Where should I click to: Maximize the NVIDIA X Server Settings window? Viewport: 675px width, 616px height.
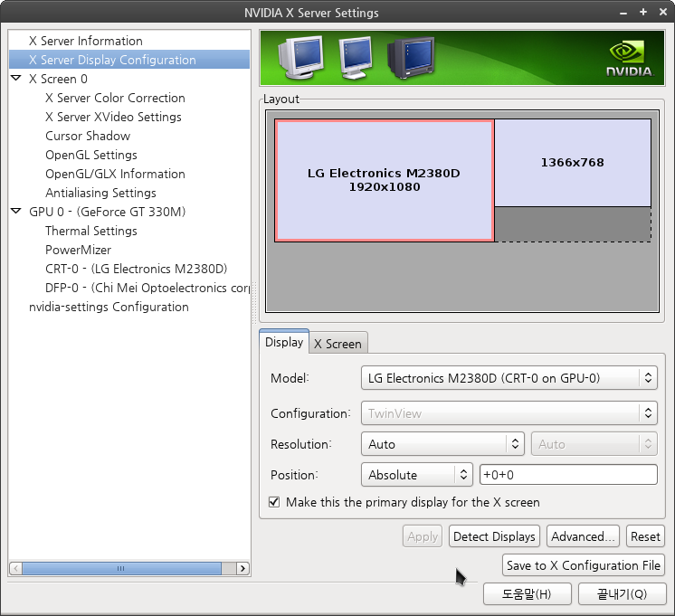point(643,12)
